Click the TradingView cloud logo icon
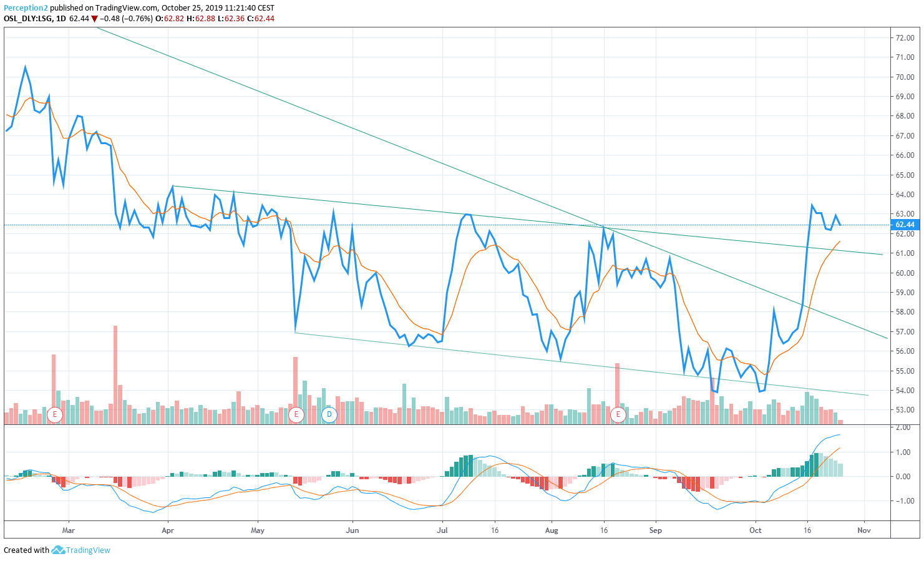 coord(58,550)
